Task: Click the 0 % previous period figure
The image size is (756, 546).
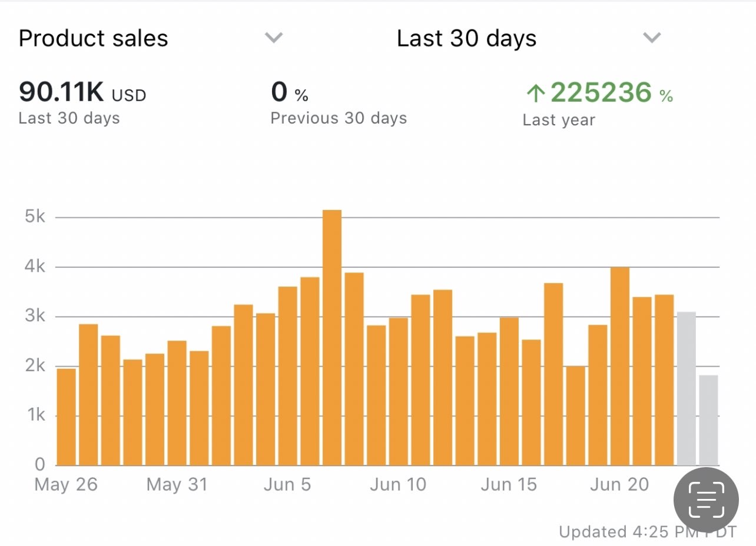Action: [289, 93]
